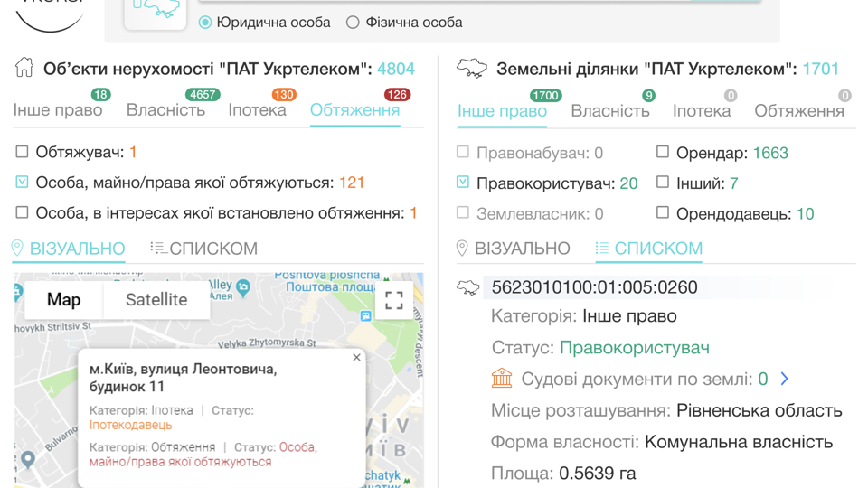868x488 pixels.
Task: Click the 130 badge on Іпотека
Action: tap(284, 95)
